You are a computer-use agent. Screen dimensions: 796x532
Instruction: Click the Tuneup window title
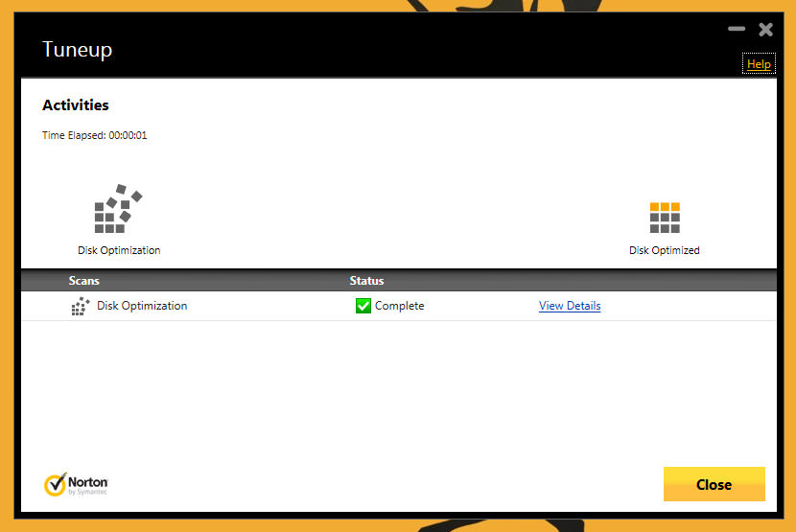tap(77, 50)
